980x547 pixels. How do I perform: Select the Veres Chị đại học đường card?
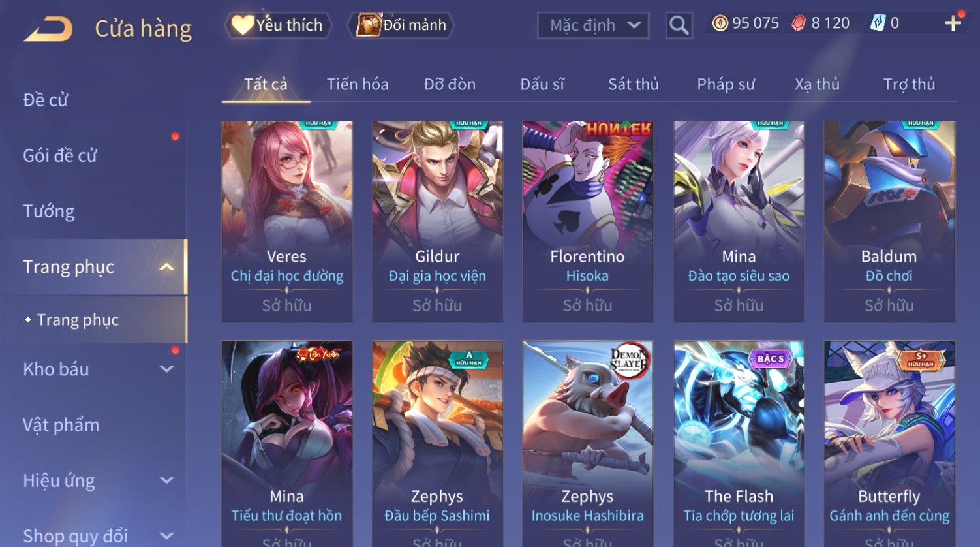pos(286,221)
